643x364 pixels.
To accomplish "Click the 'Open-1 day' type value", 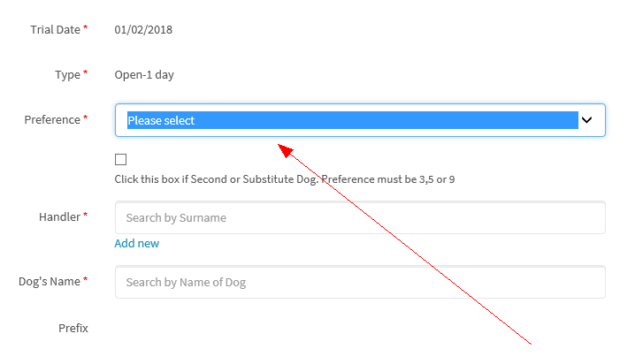I will coord(144,74).
